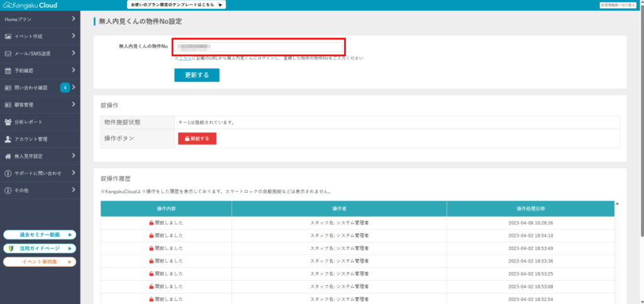This screenshot has width=644, height=304.
Task: Expand the Homeプラン menu chevron
Action: [74, 19]
